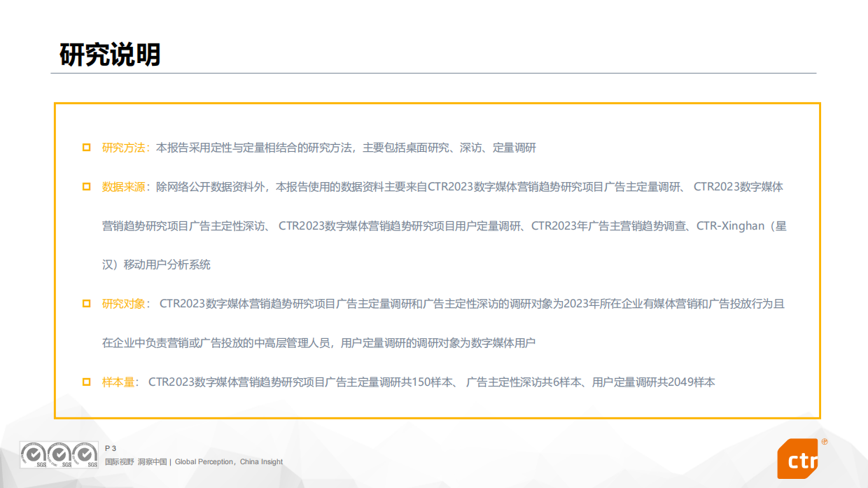Image resolution: width=868 pixels, height=488 pixels.
Task: Check the box beside 样本量
Action: coord(85,382)
